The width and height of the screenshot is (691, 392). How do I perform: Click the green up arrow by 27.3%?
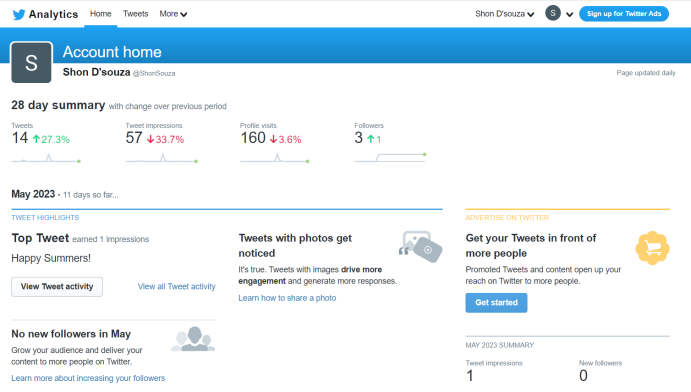coord(36,139)
